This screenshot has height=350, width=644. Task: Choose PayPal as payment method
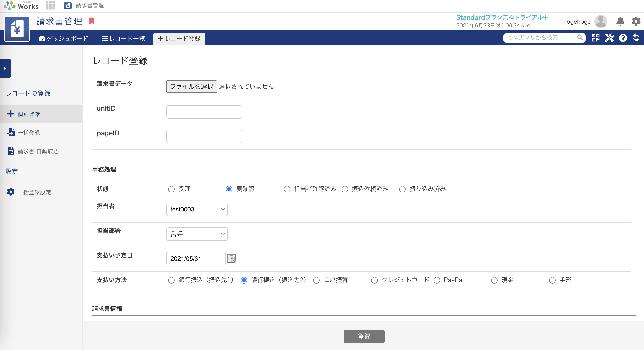tap(437, 280)
